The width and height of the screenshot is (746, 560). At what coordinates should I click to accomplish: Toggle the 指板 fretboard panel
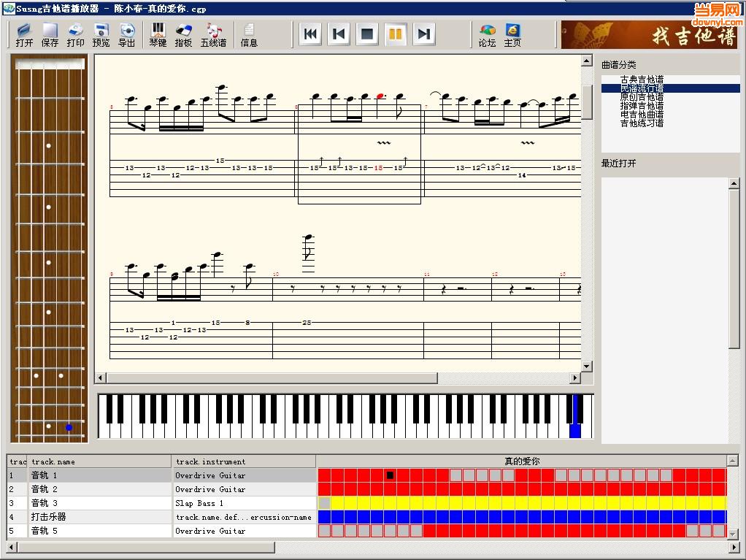[183, 34]
